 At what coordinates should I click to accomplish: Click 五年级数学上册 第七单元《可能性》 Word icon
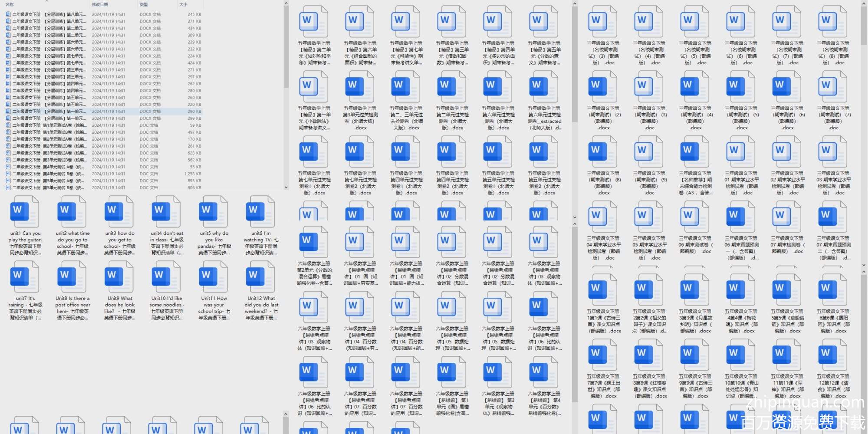406,21
